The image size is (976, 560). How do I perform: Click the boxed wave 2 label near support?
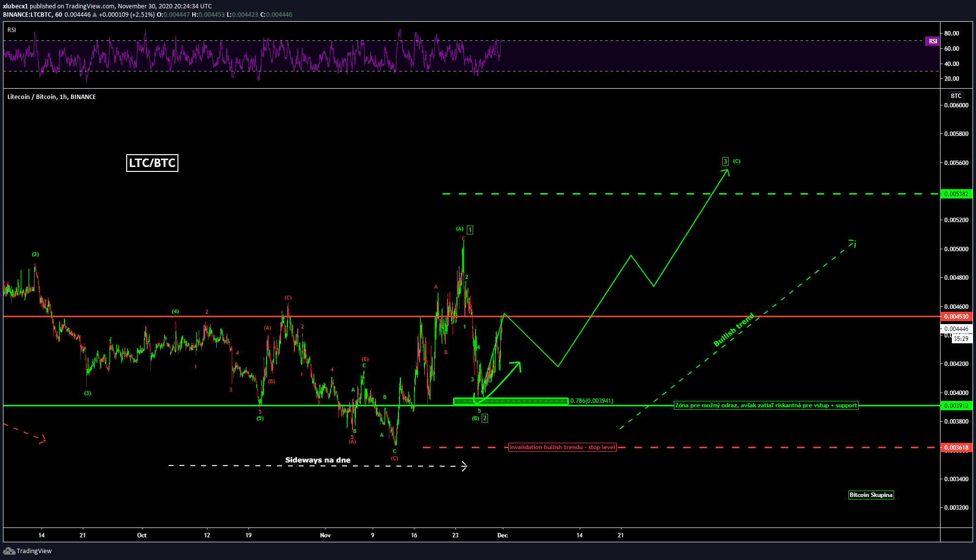(485, 418)
